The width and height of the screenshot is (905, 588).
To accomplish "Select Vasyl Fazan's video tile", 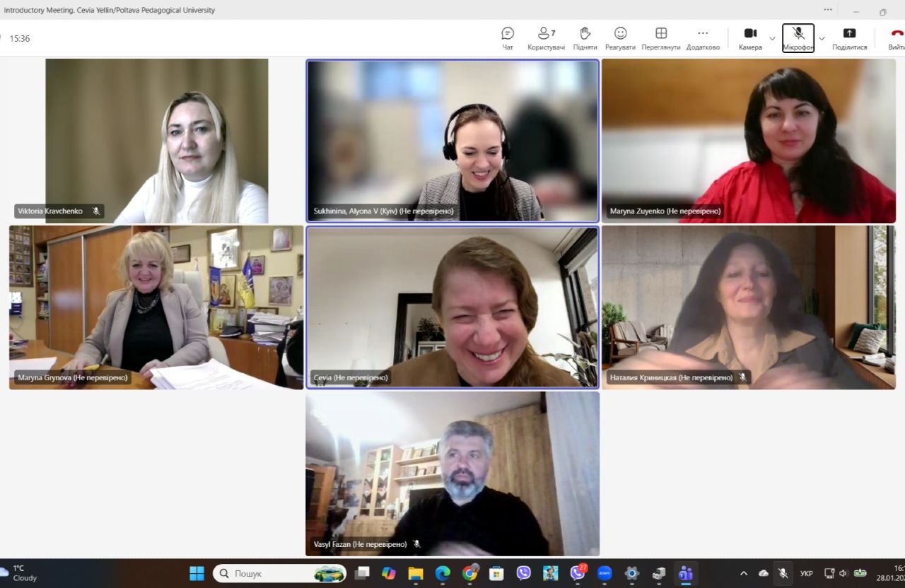I will point(452,474).
